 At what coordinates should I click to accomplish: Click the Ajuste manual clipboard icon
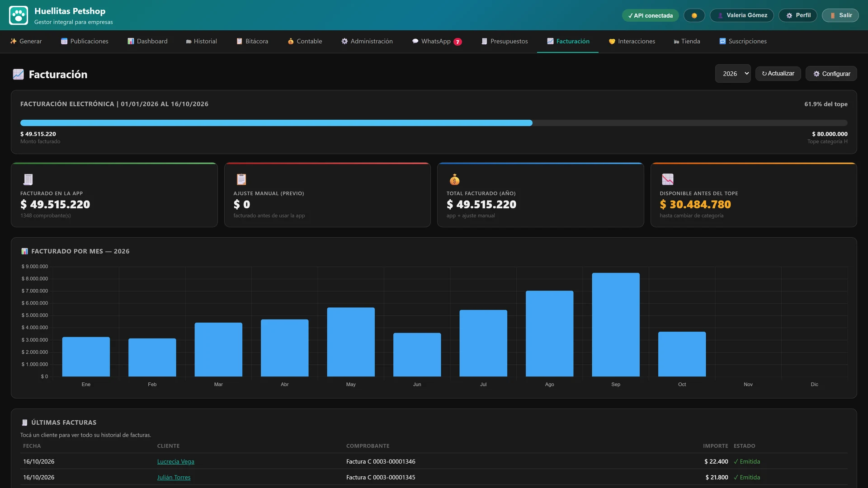(241, 179)
